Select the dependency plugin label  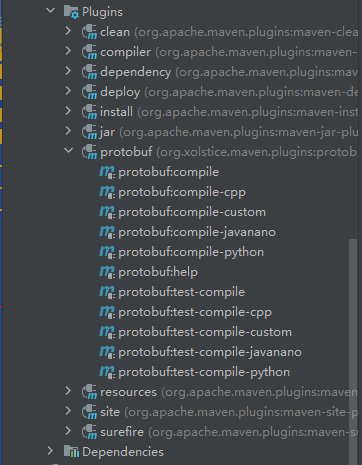(x=136, y=72)
